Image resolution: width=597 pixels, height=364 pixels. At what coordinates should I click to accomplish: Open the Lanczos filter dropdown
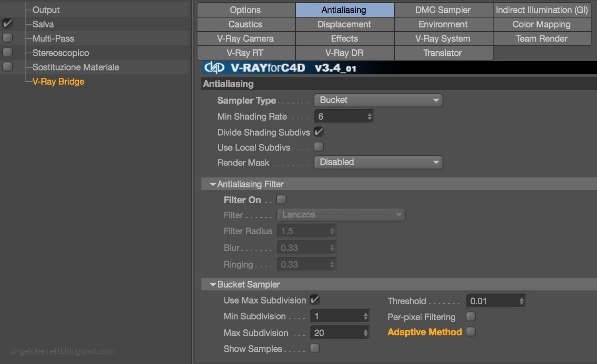click(341, 215)
